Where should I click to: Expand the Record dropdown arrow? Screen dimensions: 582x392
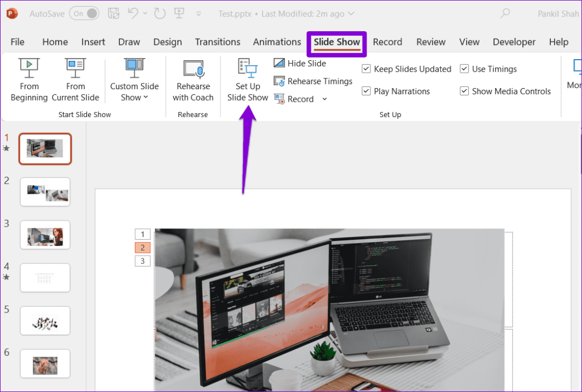tap(325, 99)
